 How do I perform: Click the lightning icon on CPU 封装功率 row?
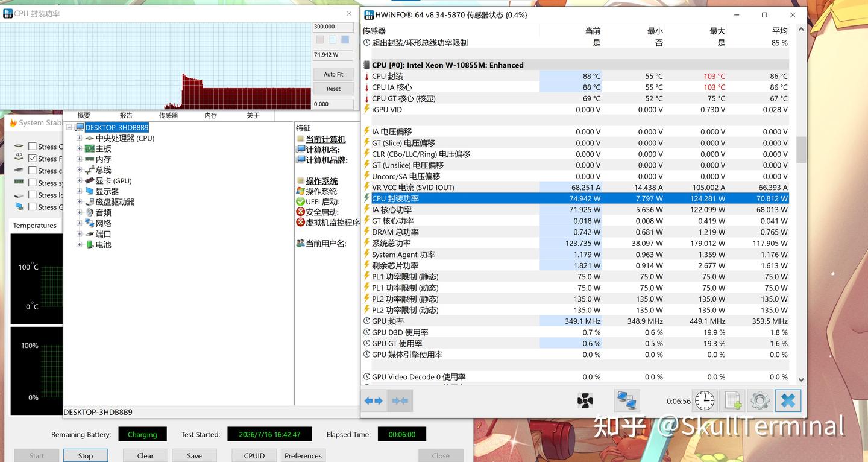pyautogui.click(x=366, y=198)
